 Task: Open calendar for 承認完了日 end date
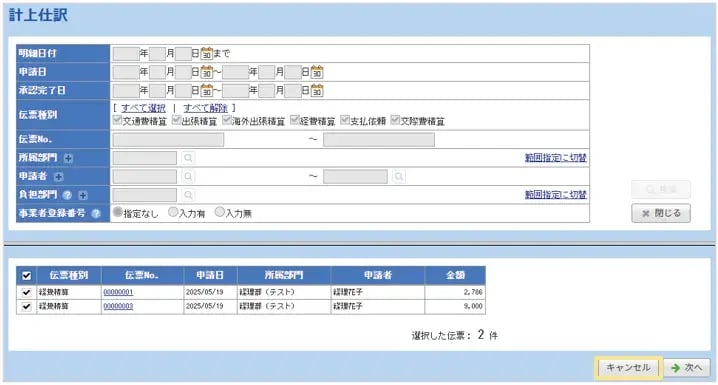coord(317,91)
